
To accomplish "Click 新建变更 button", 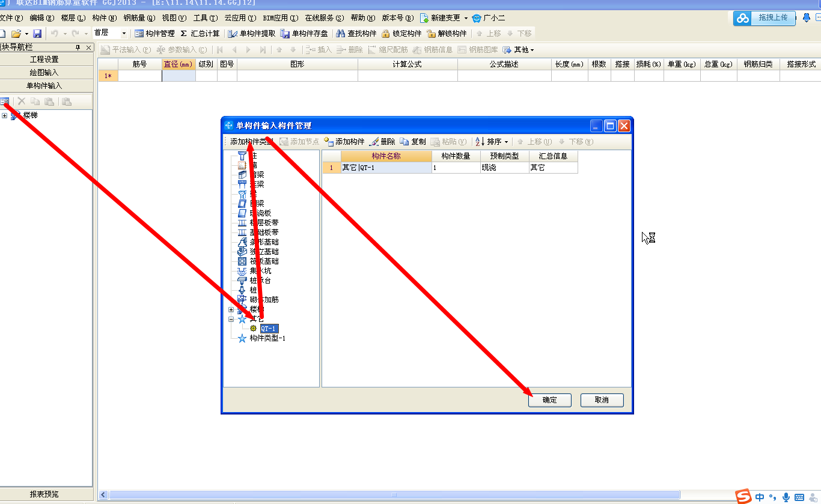I will 440,19.
